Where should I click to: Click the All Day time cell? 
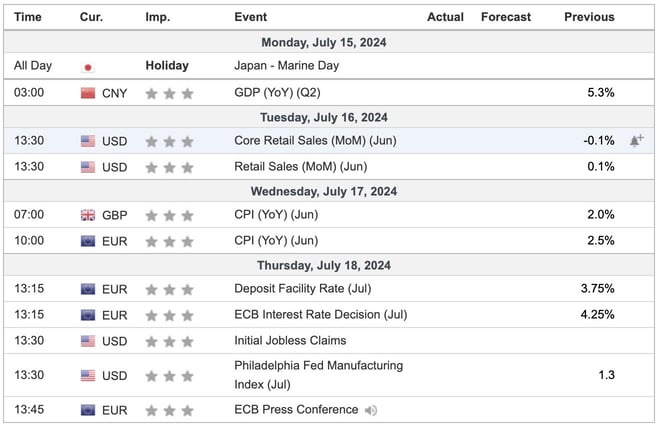(x=33, y=66)
